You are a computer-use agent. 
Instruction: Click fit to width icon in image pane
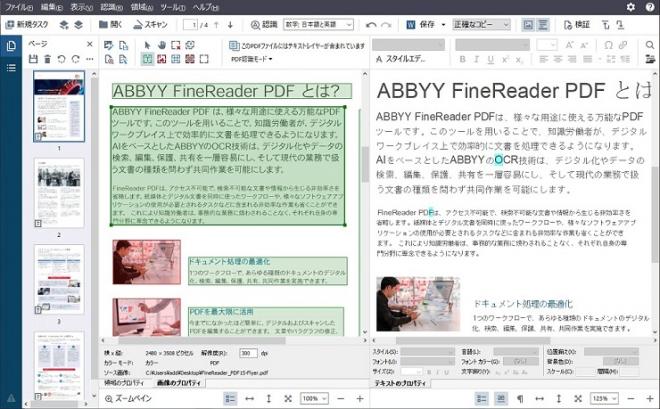click(250, 398)
